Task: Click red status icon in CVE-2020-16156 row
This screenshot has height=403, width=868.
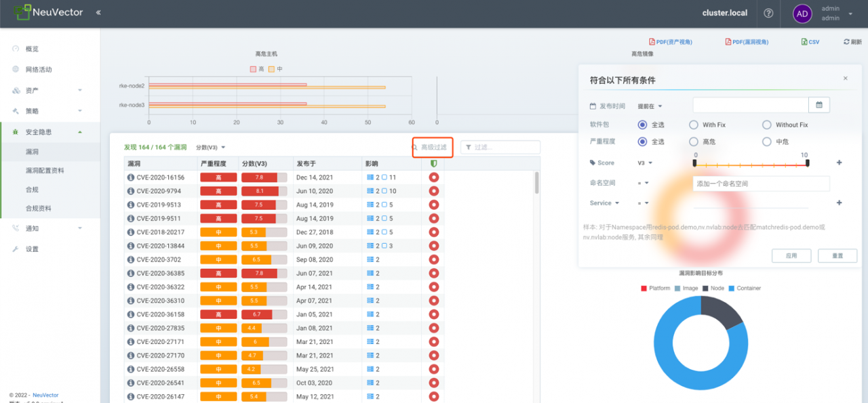Action: [434, 177]
